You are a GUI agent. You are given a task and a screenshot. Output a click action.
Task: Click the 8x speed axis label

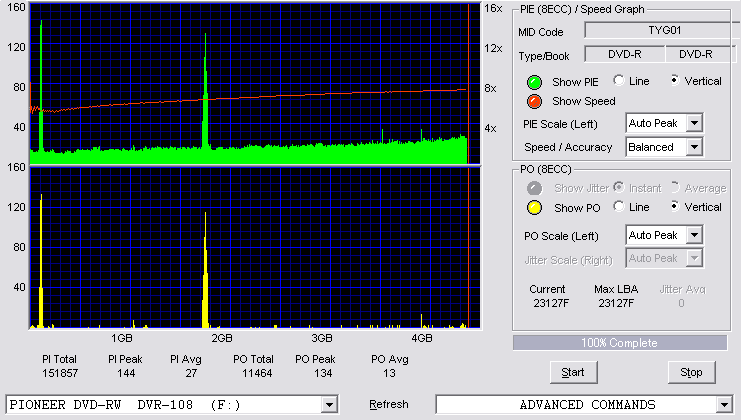pos(490,88)
